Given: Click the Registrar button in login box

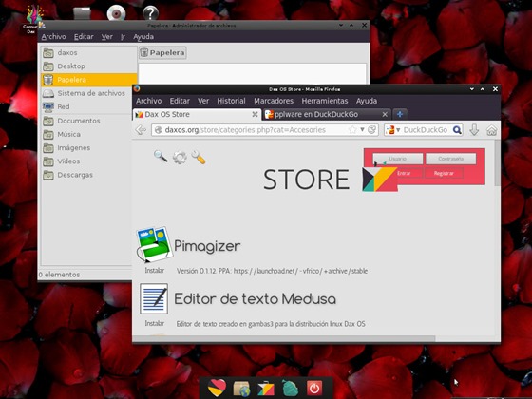Looking at the screenshot, I should click(444, 173).
